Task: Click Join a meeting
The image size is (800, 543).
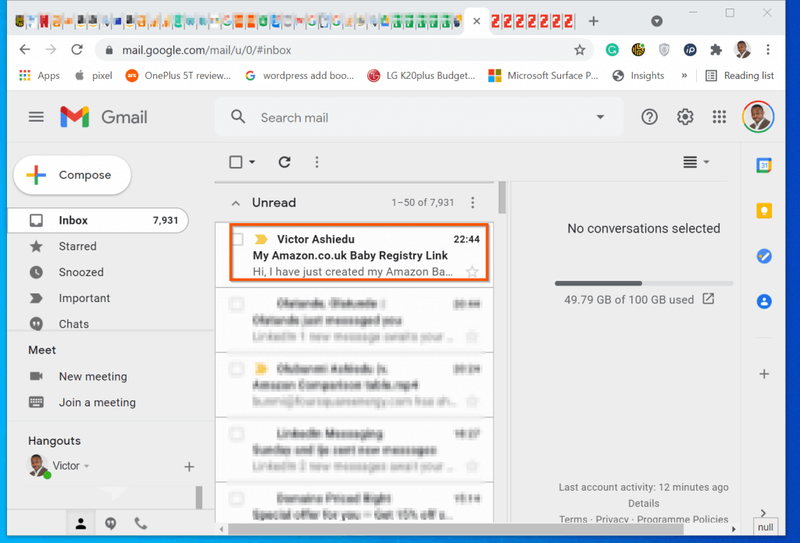Action: (x=97, y=403)
